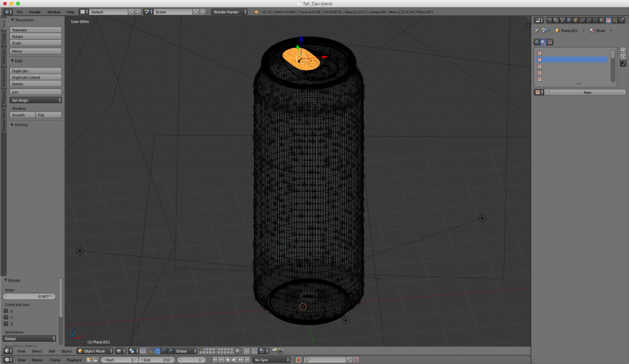
Task: Click the pin icon in the Properties context
Action: [x=537, y=30]
